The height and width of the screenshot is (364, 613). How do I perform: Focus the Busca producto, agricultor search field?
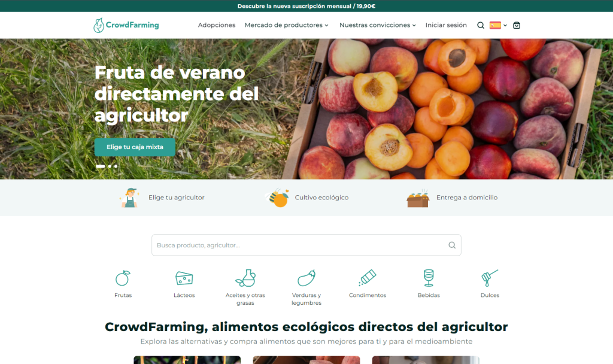(299, 245)
